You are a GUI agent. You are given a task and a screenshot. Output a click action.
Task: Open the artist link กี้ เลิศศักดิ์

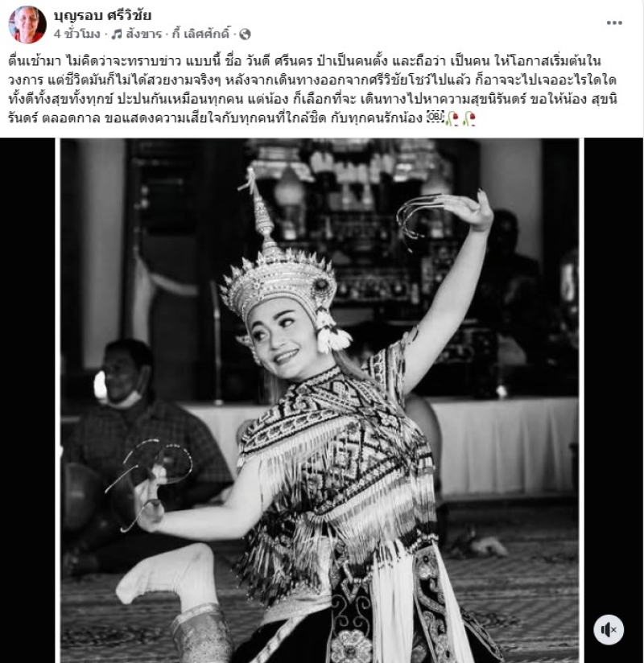click(x=201, y=34)
